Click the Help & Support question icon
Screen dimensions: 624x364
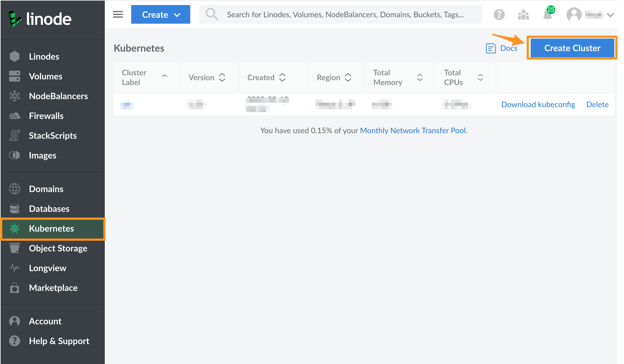[x=15, y=341]
